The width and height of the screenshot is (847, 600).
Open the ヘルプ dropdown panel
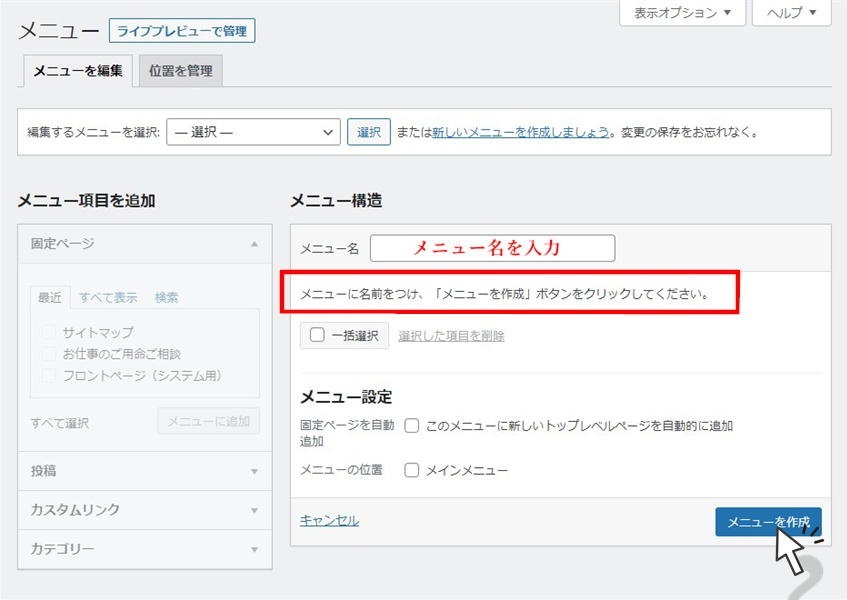pyautogui.click(x=791, y=13)
